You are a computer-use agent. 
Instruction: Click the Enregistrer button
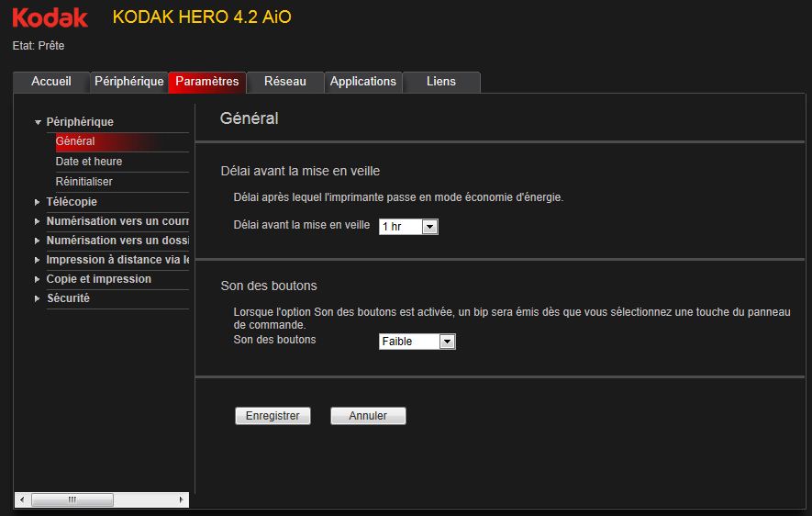tap(273, 416)
